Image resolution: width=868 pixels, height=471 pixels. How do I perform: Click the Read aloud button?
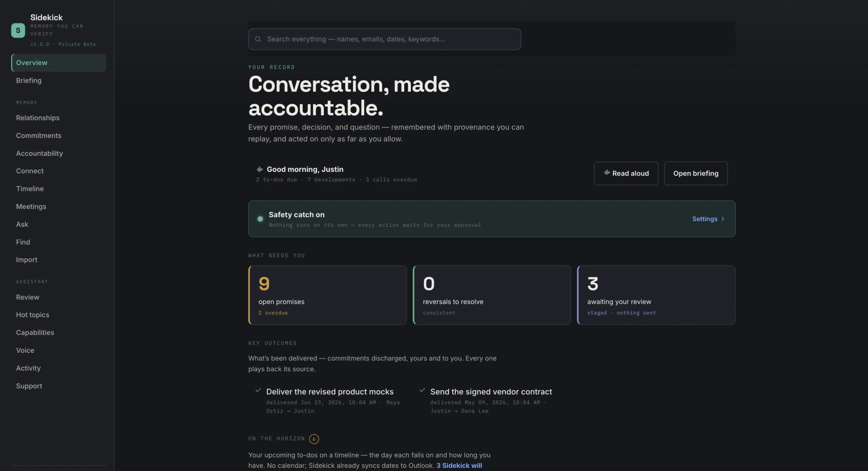pos(626,173)
